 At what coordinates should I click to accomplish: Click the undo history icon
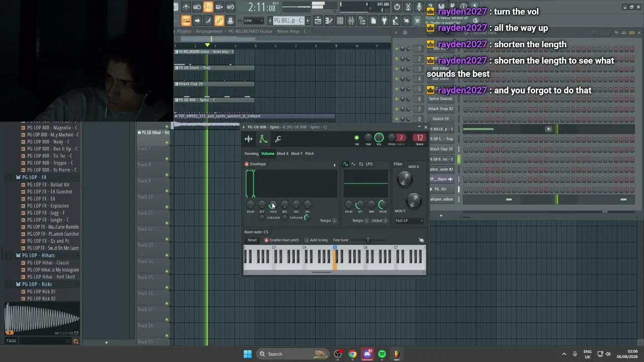(x=397, y=7)
